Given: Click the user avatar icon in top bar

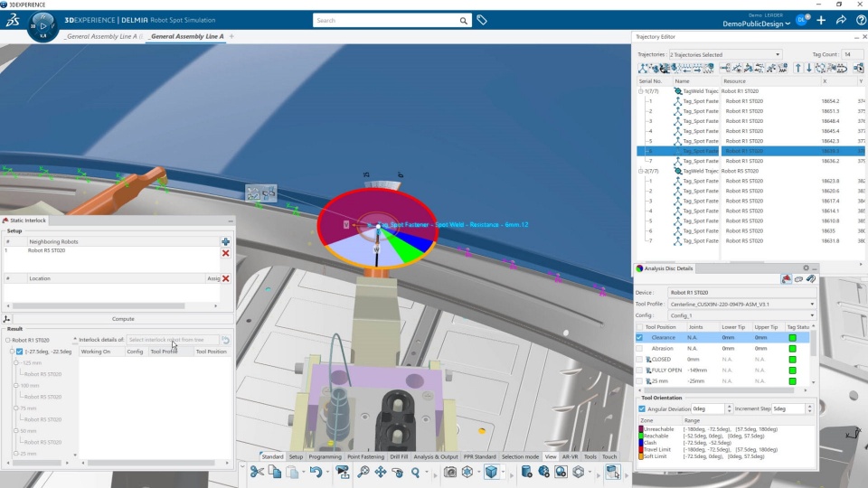Looking at the screenshot, I should pyautogui.click(x=802, y=20).
